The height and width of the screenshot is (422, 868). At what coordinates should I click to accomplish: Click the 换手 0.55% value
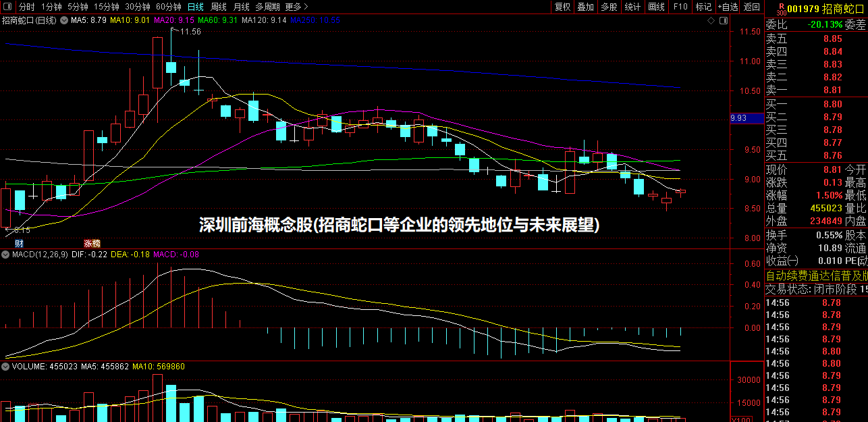click(x=830, y=235)
